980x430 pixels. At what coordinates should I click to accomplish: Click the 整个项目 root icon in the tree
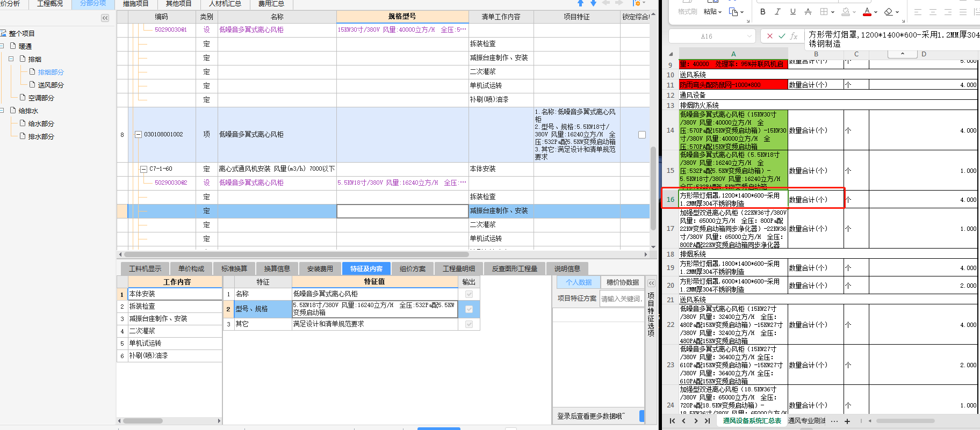point(3,33)
